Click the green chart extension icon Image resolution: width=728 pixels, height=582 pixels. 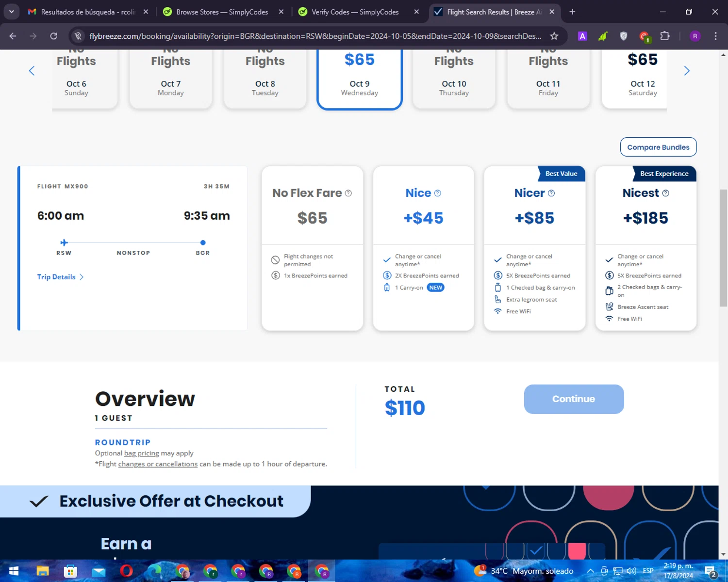603,36
